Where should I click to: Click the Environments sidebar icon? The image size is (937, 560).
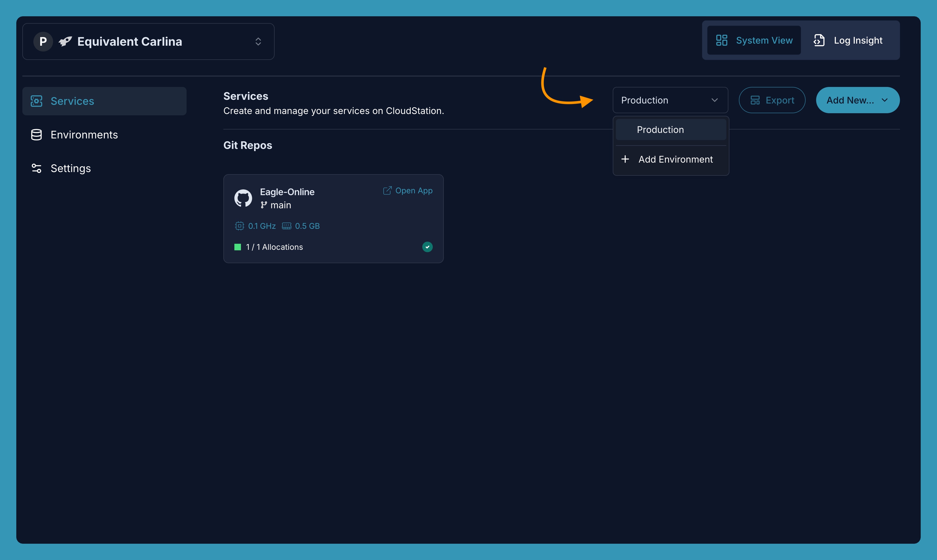click(x=37, y=134)
